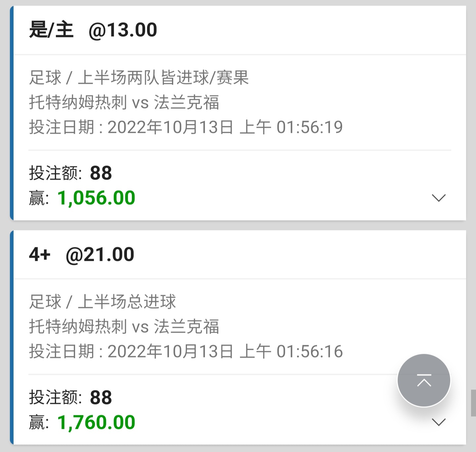Click the green 1,760.00 win amount
The width and height of the screenshot is (476, 452).
click(x=96, y=422)
